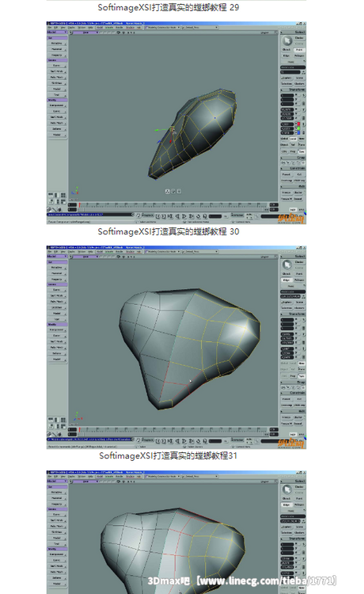
Task: Toggle Point filter in top screenshot
Action: click(x=299, y=50)
